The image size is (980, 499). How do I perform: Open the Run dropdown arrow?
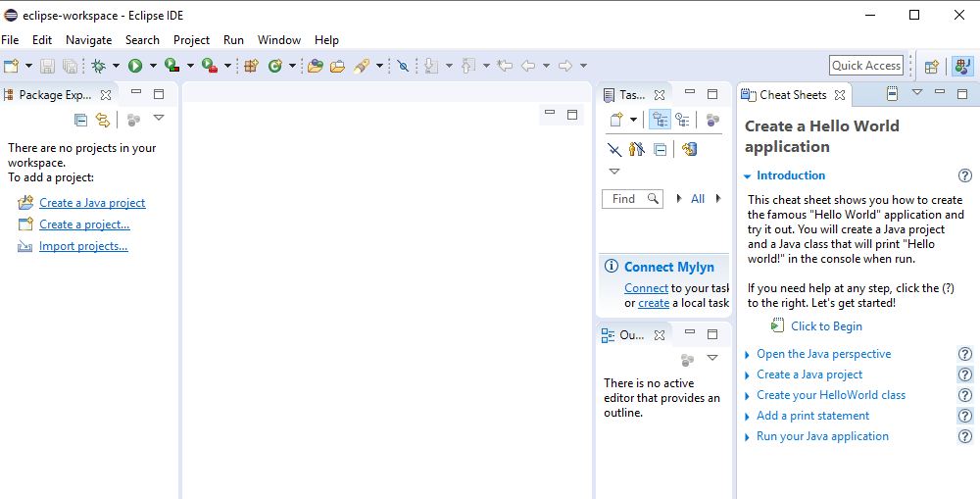[x=153, y=66]
